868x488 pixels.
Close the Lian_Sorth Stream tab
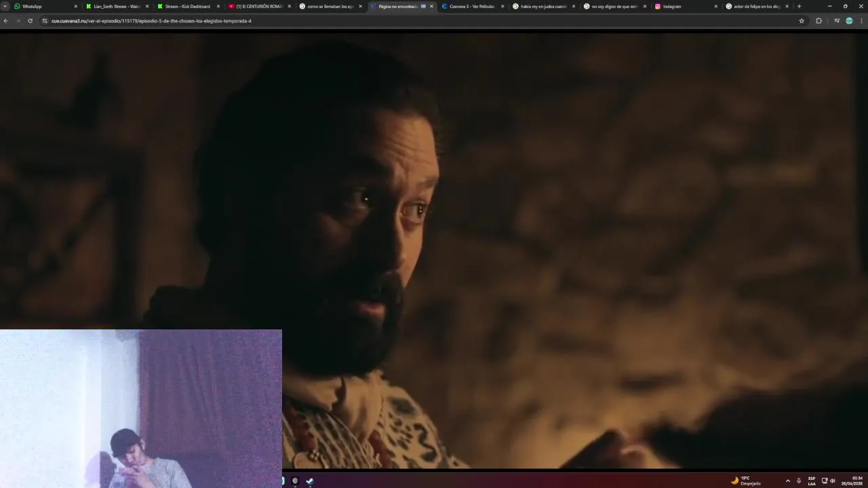pos(146,6)
